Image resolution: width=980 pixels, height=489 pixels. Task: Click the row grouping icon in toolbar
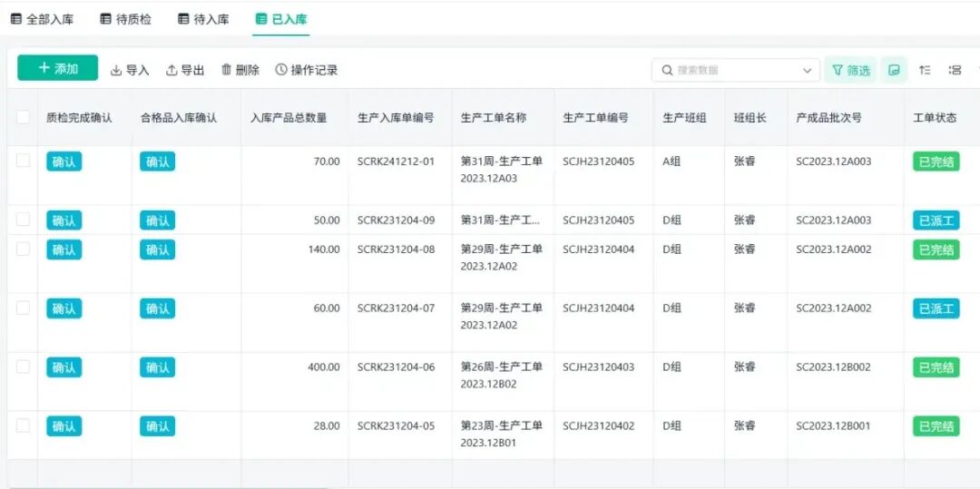point(955,70)
